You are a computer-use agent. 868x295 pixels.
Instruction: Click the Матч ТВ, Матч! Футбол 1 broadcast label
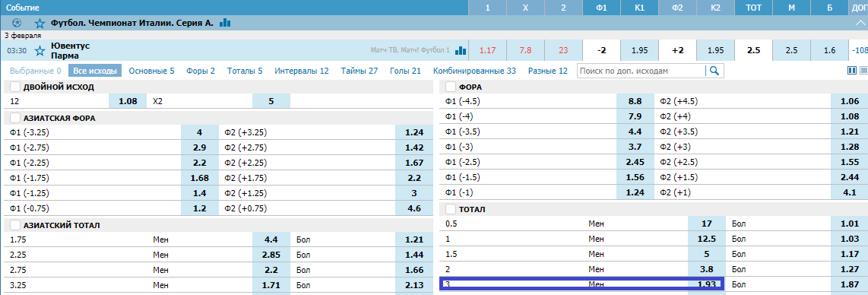coord(410,50)
